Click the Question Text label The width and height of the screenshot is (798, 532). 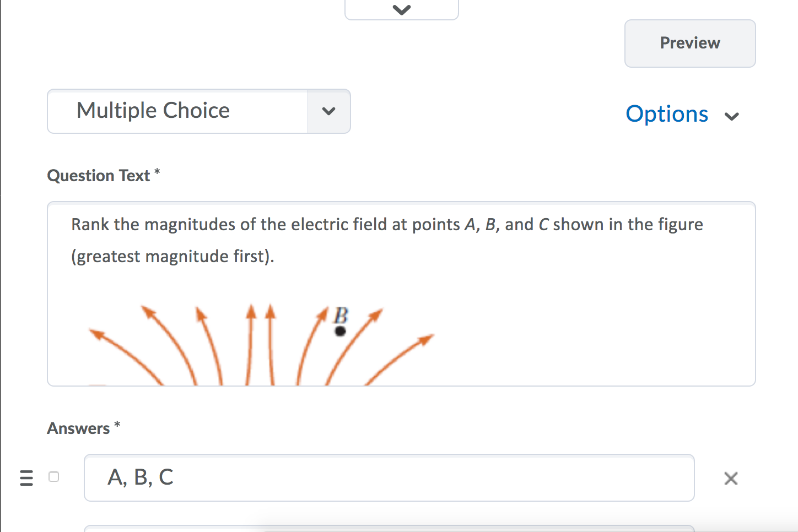click(x=99, y=176)
